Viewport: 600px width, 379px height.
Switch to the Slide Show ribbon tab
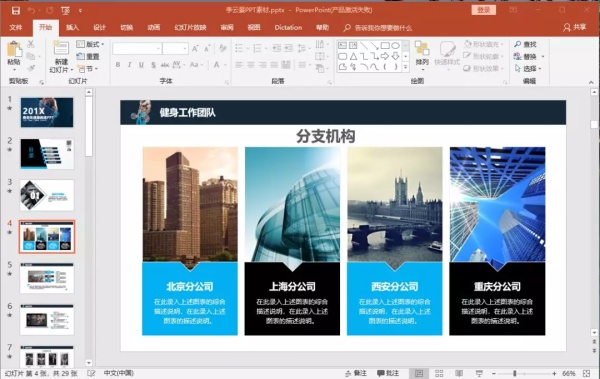pyautogui.click(x=191, y=28)
